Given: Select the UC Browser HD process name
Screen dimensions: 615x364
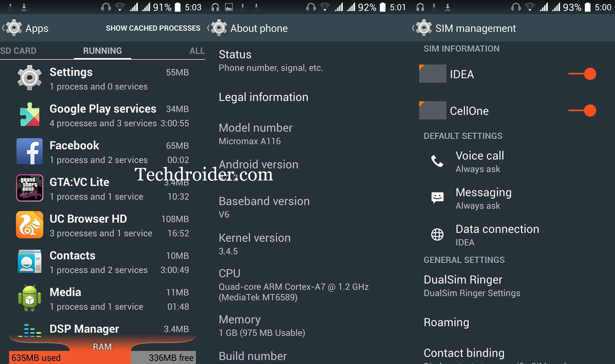Looking at the screenshot, I should pos(88,219).
